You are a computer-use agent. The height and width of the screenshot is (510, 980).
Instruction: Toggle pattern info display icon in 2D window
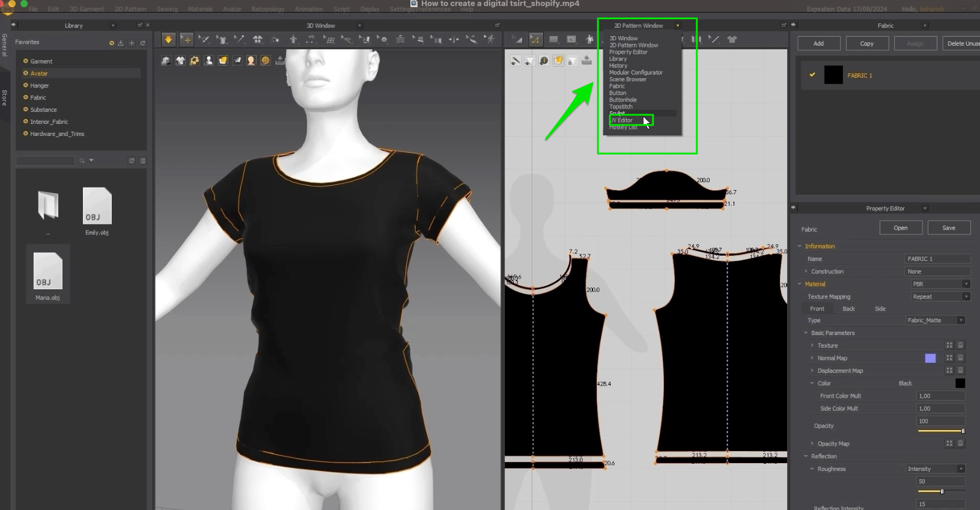(x=544, y=61)
